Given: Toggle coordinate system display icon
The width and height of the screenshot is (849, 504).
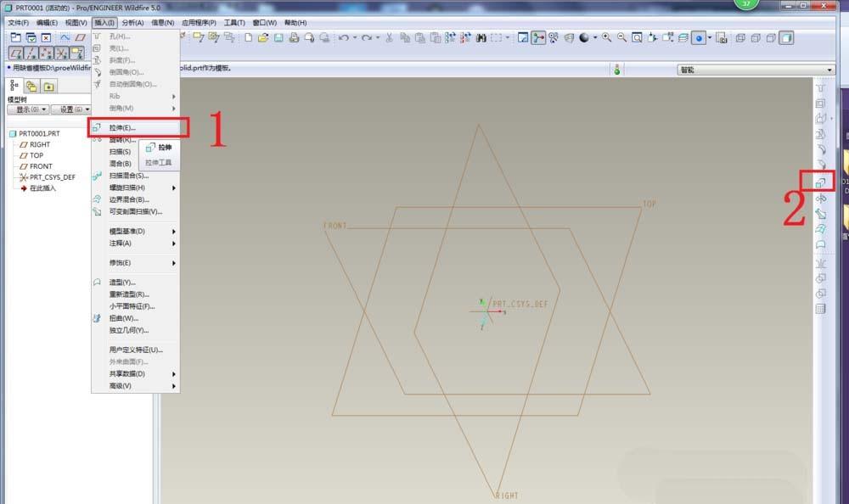Looking at the screenshot, I should point(60,53).
